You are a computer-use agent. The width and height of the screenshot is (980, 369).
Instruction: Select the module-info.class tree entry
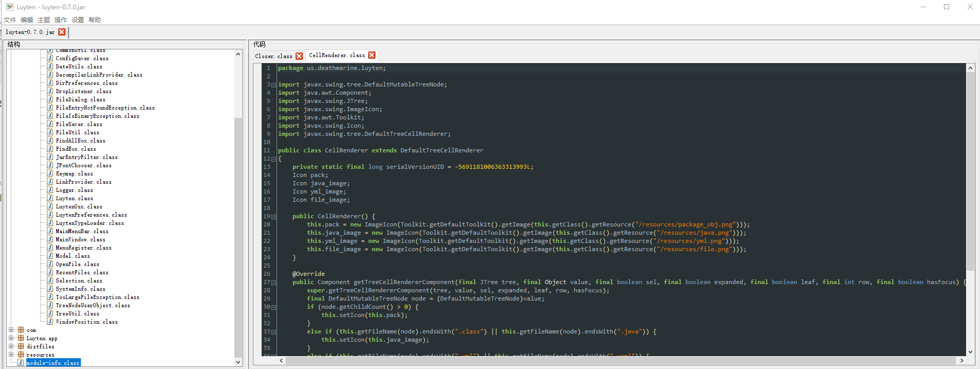(53, 363)
